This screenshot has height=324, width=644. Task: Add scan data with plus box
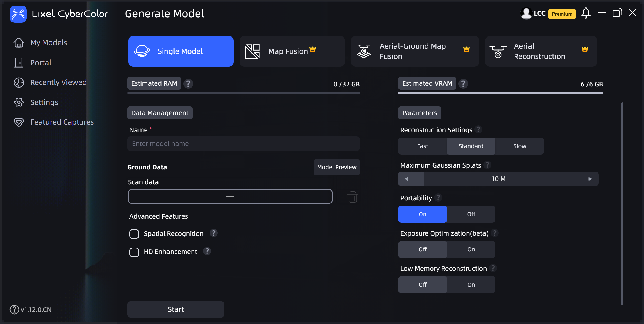tap(230, 196)
